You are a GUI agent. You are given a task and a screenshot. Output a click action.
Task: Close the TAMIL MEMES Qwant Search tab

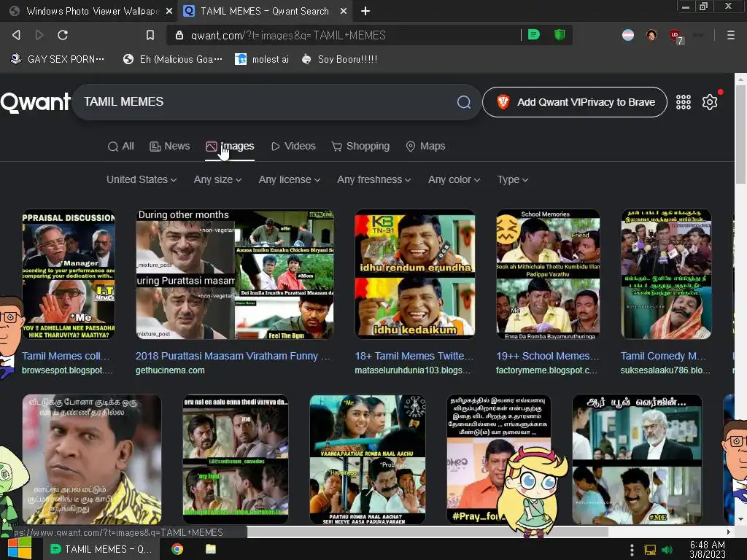click(x=344, y=11)
